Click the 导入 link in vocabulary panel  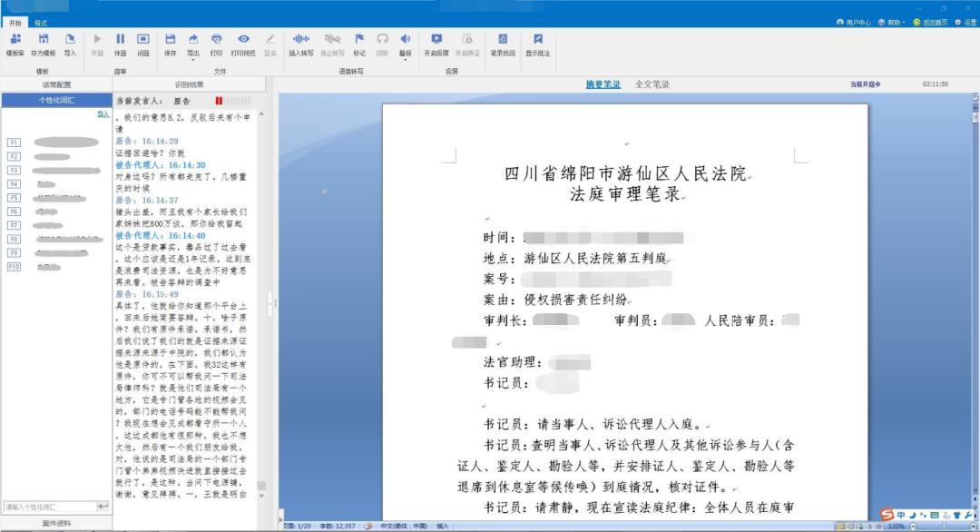103,113
